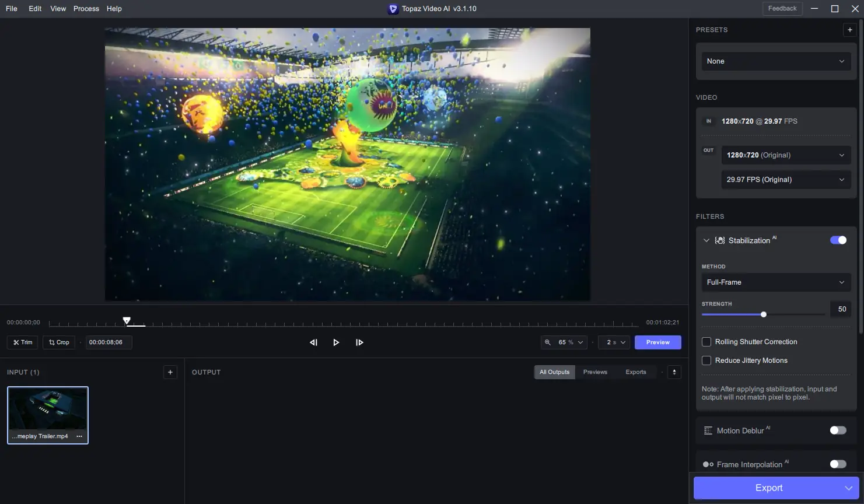Click the Strength value field
The image size is (864, 504).
pos(842,309)
